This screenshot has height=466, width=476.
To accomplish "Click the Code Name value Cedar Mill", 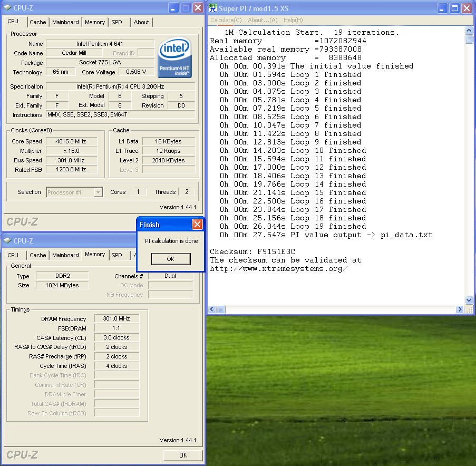I will pyautogui.click(x=74, y=53).
